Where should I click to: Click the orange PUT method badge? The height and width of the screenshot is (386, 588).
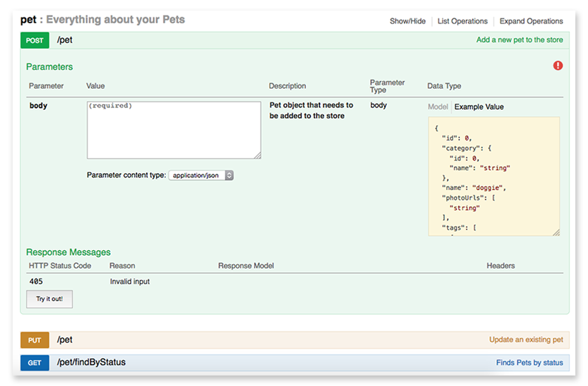coord(35,340)
